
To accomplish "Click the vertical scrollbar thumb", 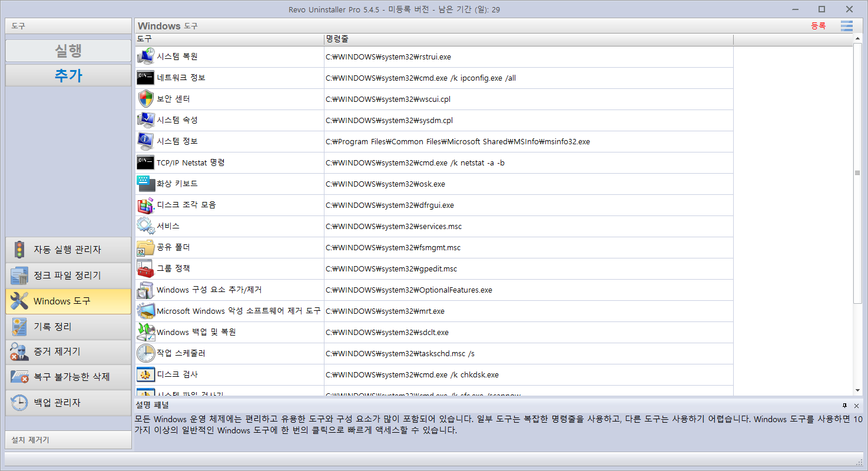I will pos(858,173).
